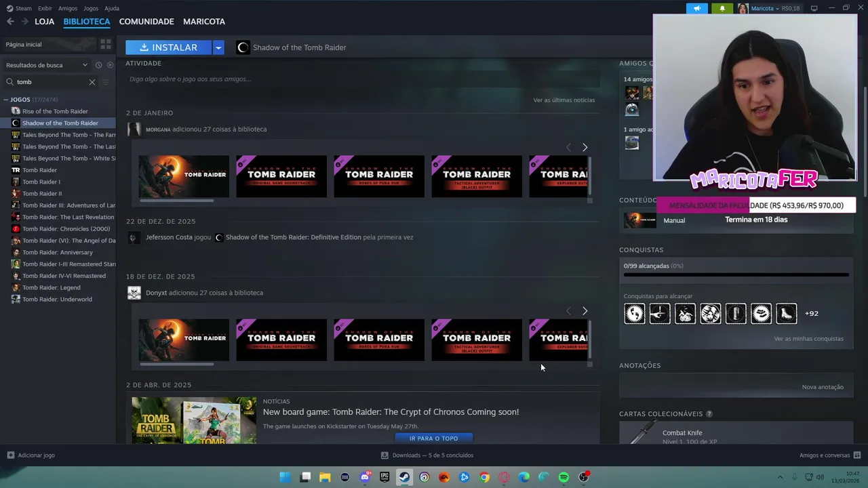Open the Jogos menu

91,8
